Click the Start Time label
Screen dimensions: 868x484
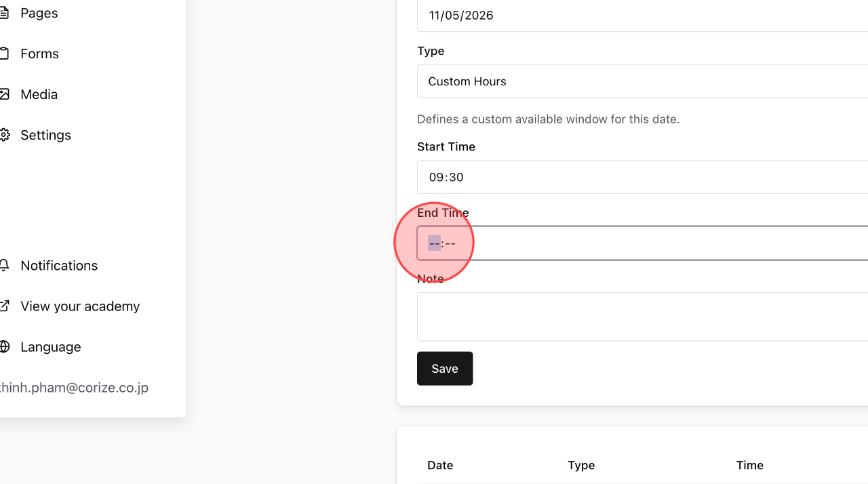pyautogui.click(x=446, y=146)
